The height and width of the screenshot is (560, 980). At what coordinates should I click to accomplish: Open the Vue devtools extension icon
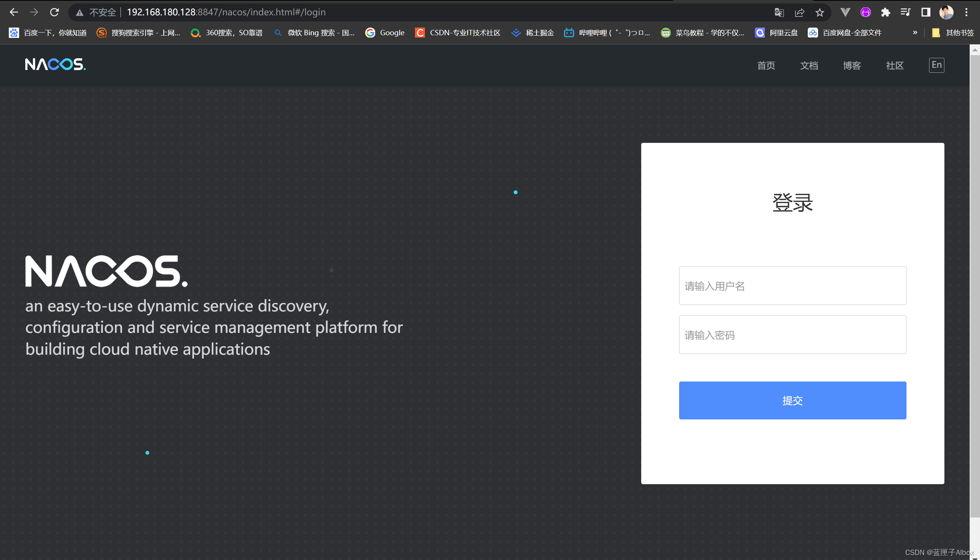(x=845, y=12)
